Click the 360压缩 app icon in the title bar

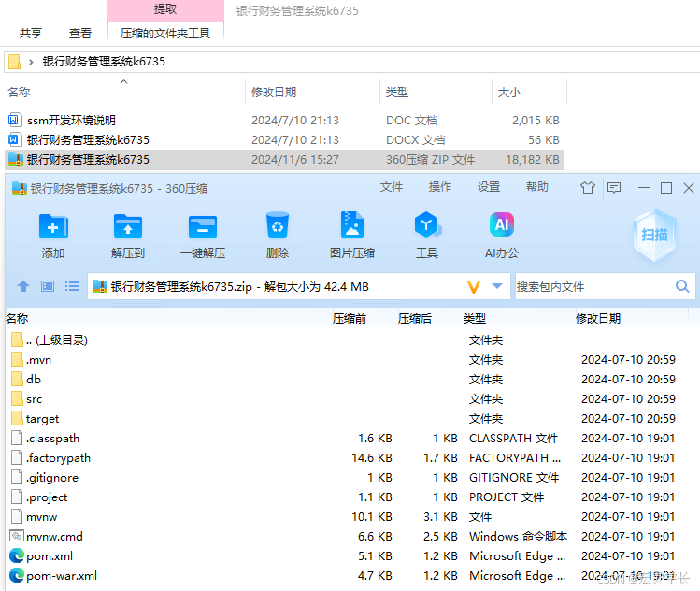point(20,188)
